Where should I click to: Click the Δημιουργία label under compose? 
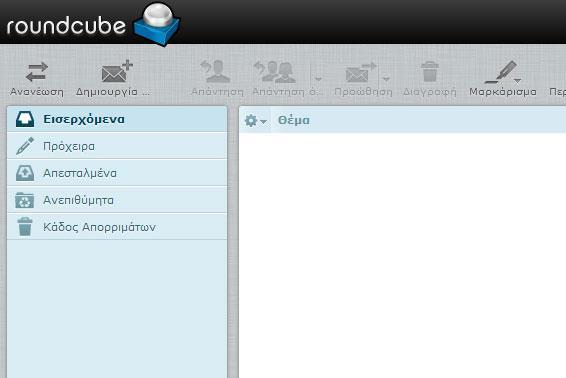[112, 92]
